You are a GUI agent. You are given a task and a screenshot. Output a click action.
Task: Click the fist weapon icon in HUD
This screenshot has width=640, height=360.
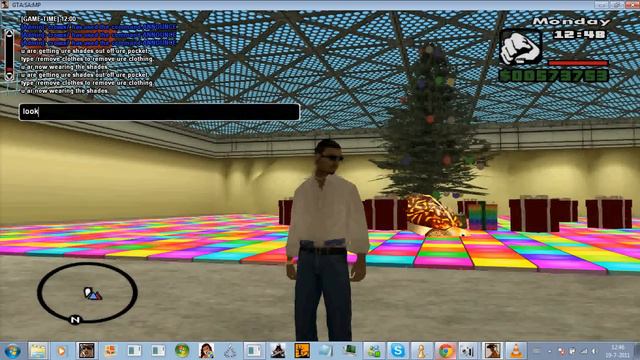(520, 47)
